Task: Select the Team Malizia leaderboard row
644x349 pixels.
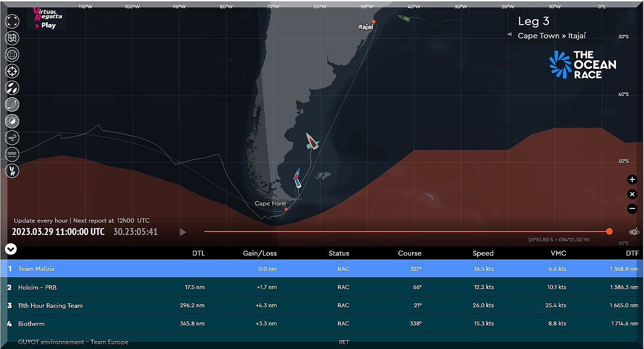Action: [322, 269]
